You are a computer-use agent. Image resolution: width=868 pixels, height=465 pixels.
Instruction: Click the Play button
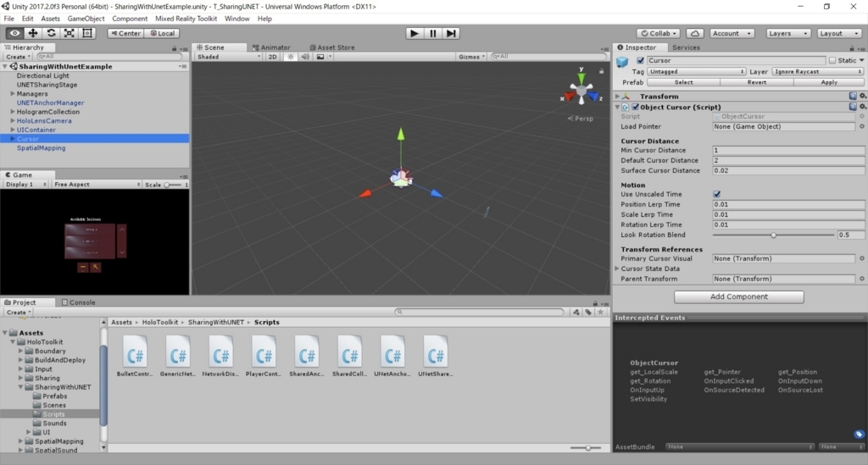pyautogui.click(x=414, y=33)
